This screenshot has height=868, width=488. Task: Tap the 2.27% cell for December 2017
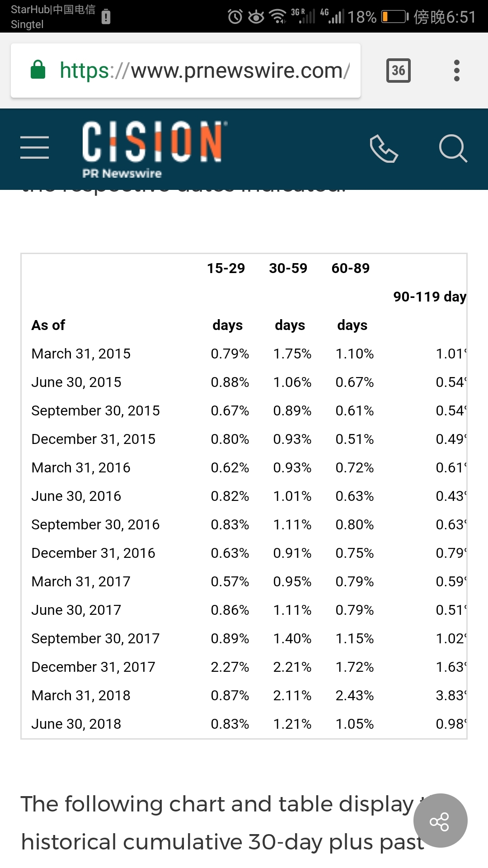coord(230,667)
